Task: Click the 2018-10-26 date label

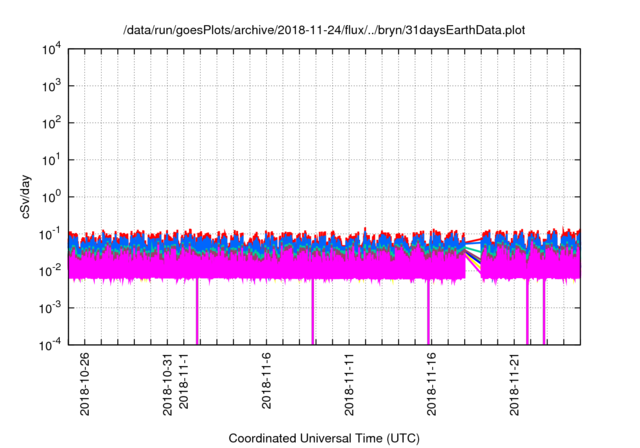Action: (84, 384)
